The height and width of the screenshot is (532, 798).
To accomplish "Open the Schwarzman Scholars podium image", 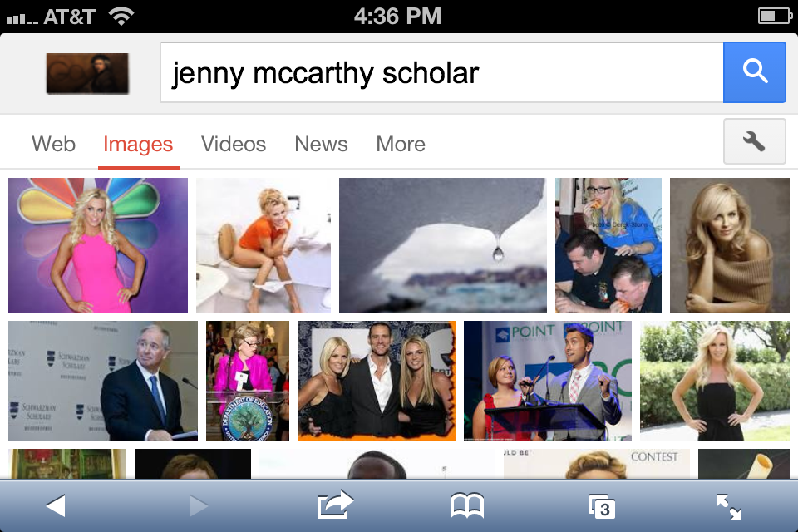I will pyautogui.click(x=103, y=380).
